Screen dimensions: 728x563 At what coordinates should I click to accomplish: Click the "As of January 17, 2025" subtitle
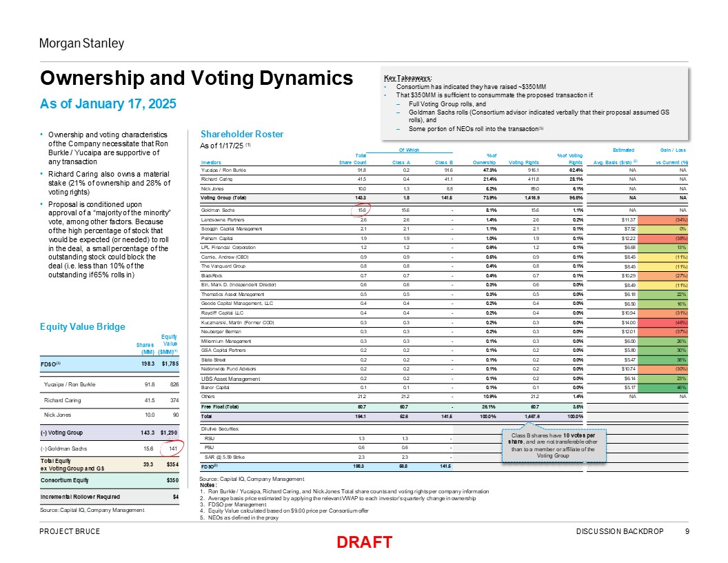pos(108,103)
